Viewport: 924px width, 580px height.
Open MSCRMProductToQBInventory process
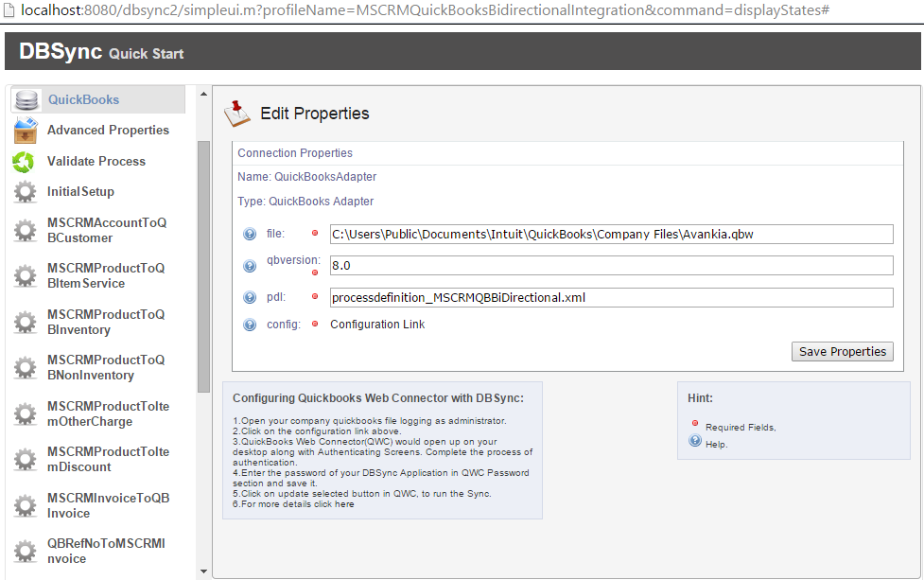(106, 322)
